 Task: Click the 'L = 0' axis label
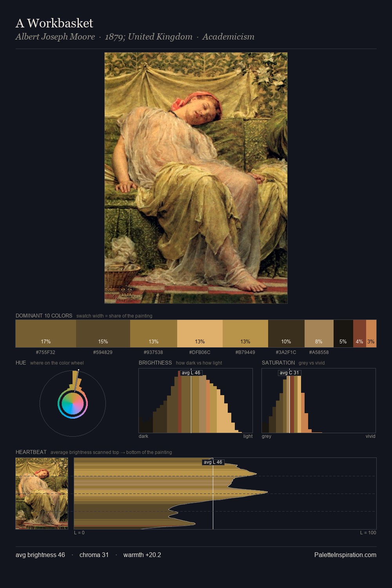point(79,532)
